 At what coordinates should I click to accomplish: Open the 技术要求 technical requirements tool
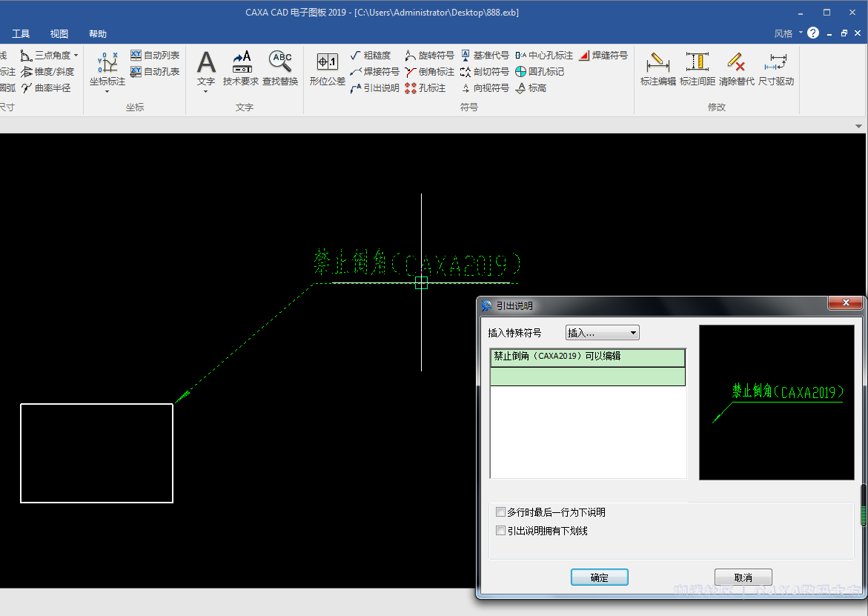(241, 64)
